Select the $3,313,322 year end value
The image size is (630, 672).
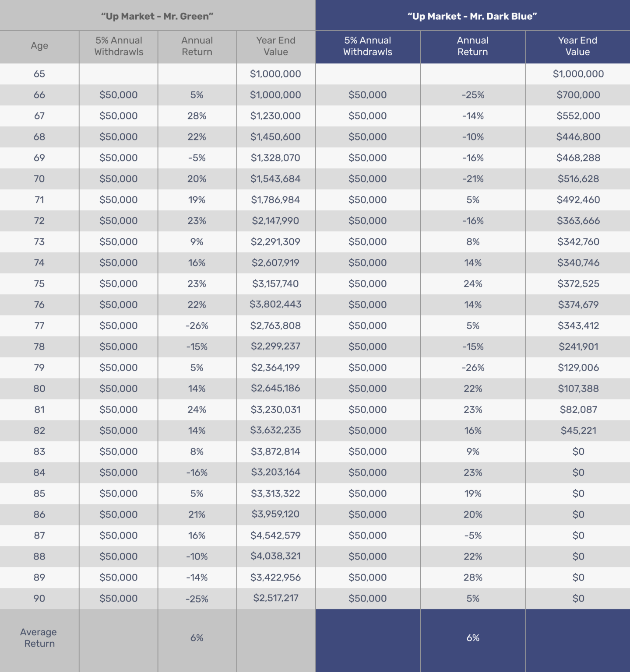[x=275, y=494]
